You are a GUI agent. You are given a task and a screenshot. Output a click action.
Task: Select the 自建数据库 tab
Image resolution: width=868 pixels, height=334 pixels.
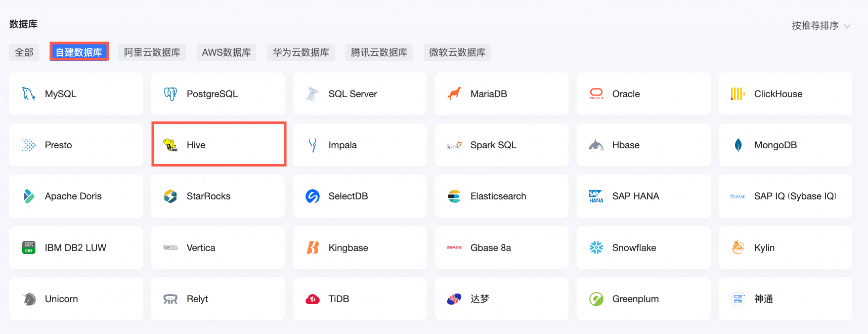[79, 52]
